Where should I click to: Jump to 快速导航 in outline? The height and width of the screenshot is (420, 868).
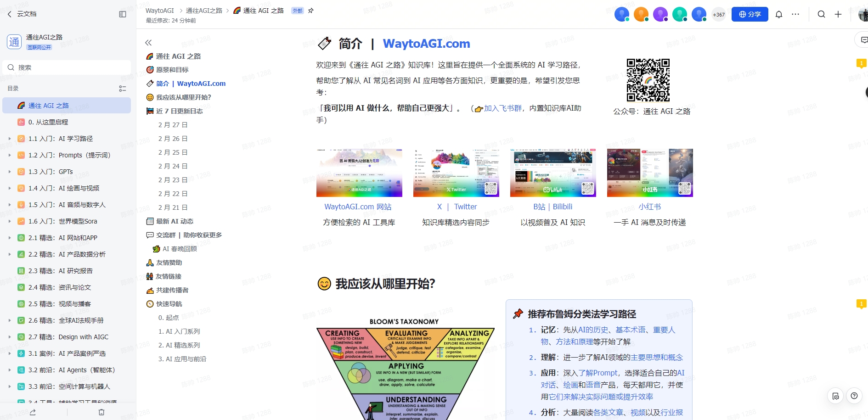pyautogui.click(x=169, y=304)
